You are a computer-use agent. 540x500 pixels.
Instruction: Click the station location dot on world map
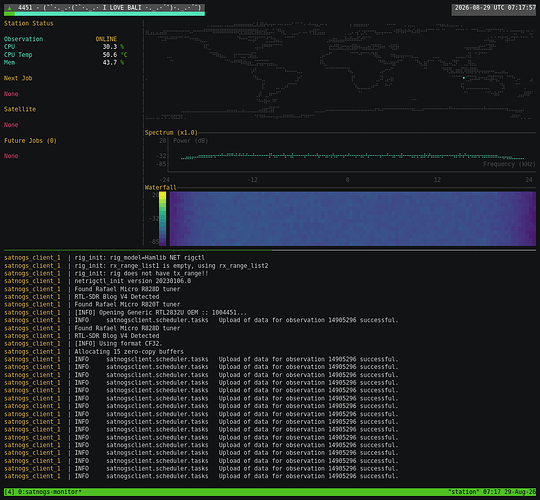464,78
